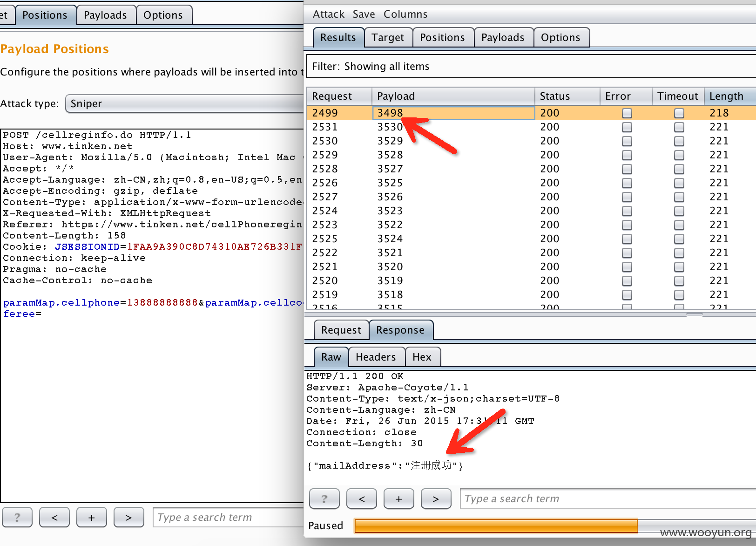This screenshot has width=756, height=546.
Task: Open the Save menu
Action: click(364, 14)
